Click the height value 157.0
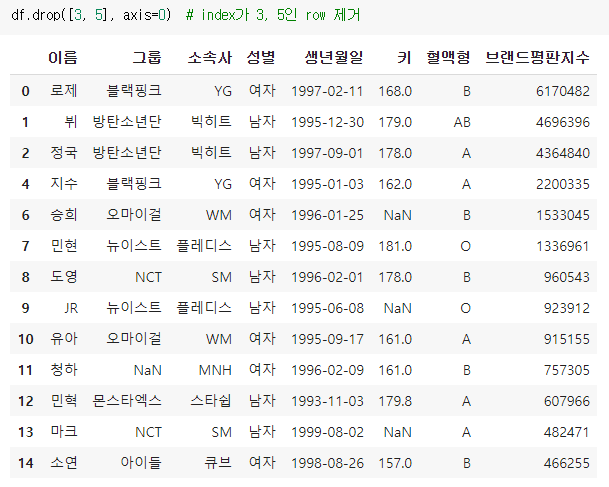Image resolution: width=609 pixels, height=487 pixels. (x=395, y=463)
